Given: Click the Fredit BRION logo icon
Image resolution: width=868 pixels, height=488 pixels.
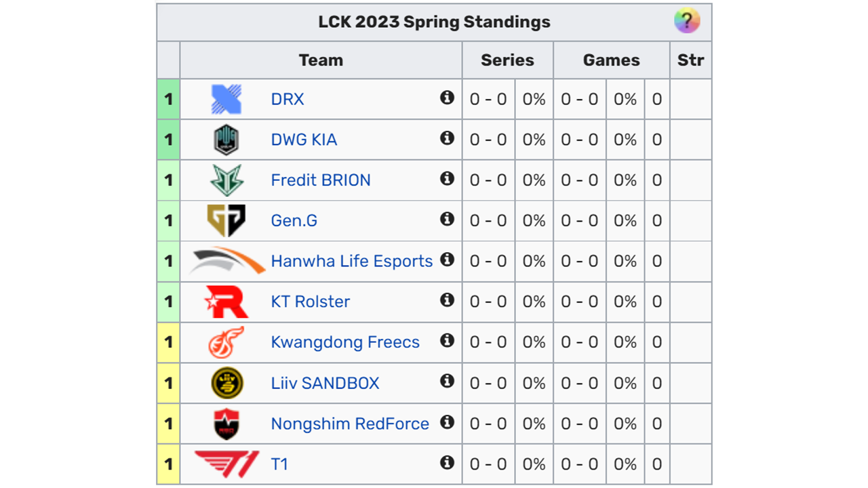Looking at the screenshot, I should click(x=226, y=180).
